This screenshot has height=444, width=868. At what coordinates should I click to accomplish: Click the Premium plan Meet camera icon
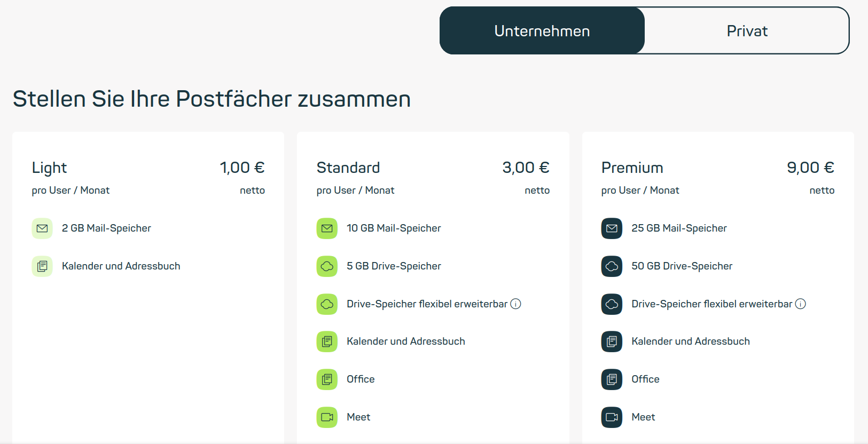click(612, 417)
